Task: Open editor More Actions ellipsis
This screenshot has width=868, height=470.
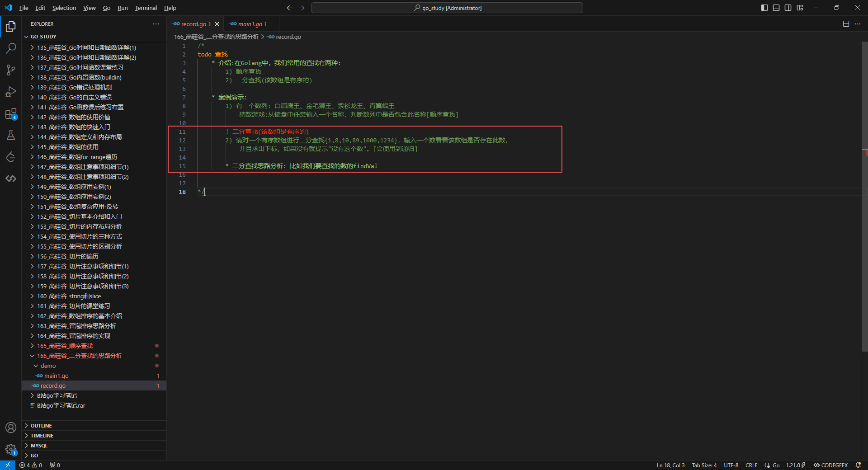Action: 858,24
